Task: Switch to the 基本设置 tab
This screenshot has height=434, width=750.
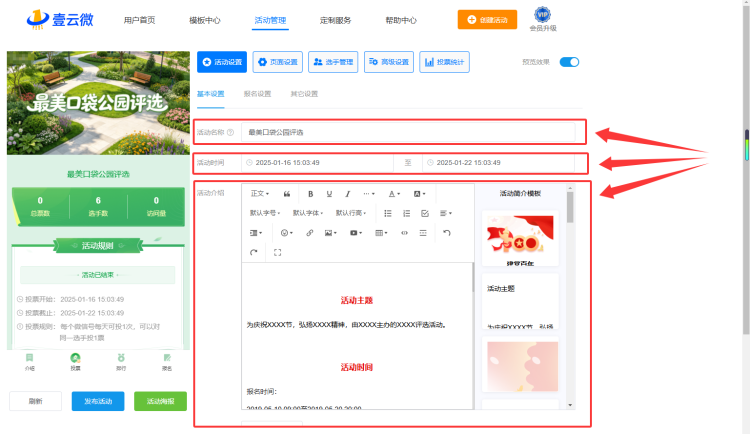Action: (210, 94)
